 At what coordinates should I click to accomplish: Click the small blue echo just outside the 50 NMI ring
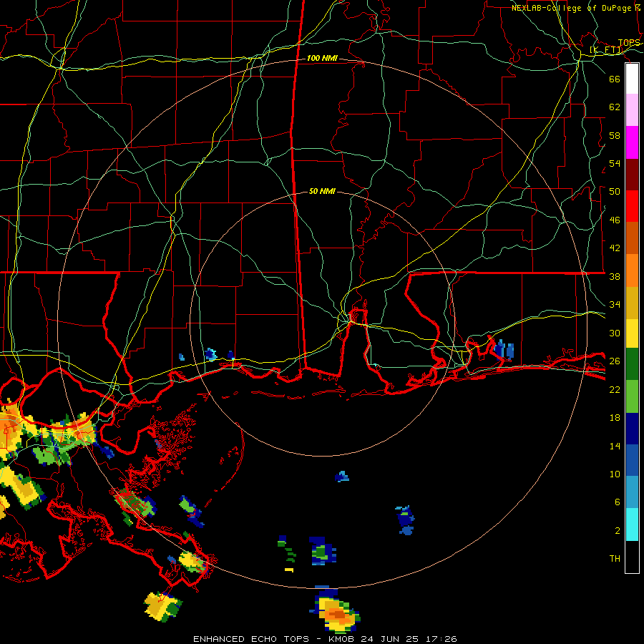(x=342, y=477)
